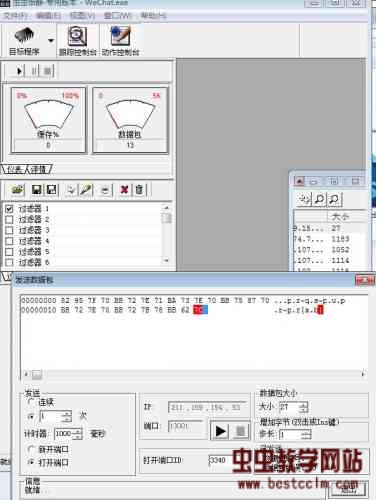Adjust the 大小 packet size spinner

coord(303,407)
